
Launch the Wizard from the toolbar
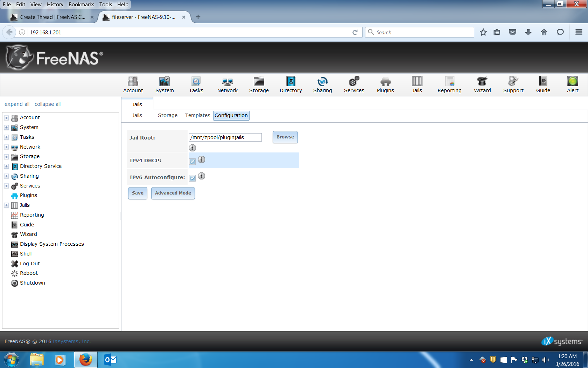482,85
